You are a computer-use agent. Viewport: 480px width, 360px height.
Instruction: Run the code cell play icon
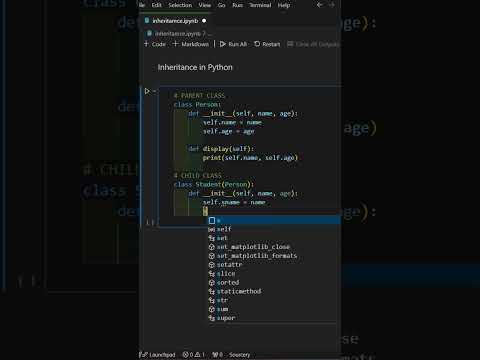147,91
